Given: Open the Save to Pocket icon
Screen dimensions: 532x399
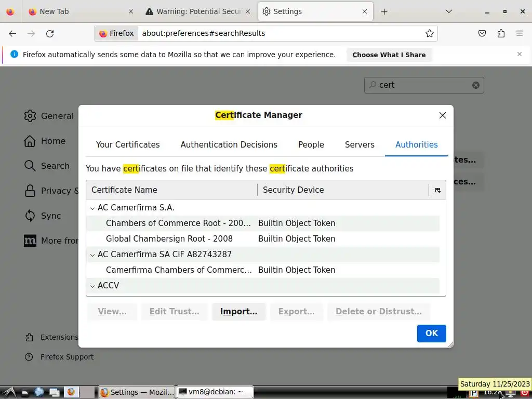Looking at the screenshot, I should coord(482,33).
